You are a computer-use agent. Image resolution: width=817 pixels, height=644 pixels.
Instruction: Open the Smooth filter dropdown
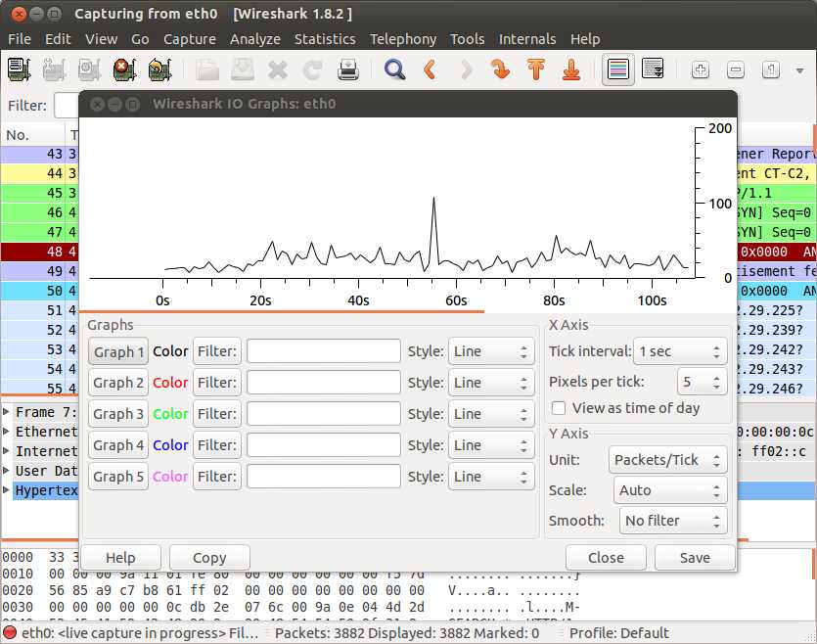(x=672, y=521)
